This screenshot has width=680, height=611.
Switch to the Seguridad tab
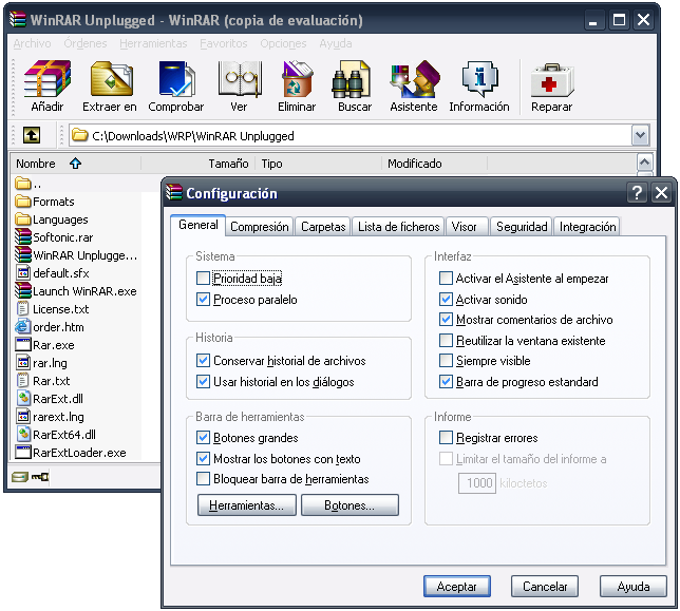[x=522, y=227]
